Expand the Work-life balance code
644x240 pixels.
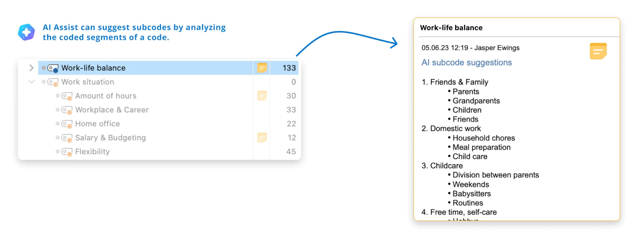pos(31,68)
